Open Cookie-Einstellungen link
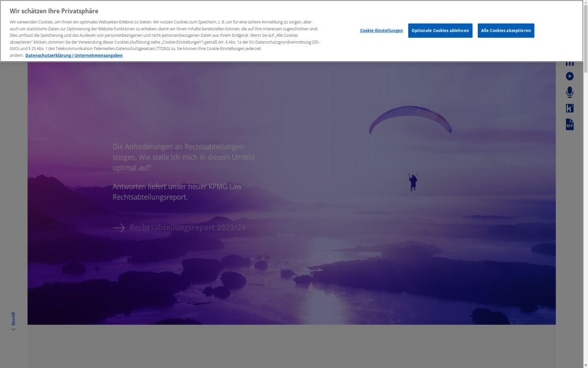Viewport: 588px width, 368px height. point(381,30)
